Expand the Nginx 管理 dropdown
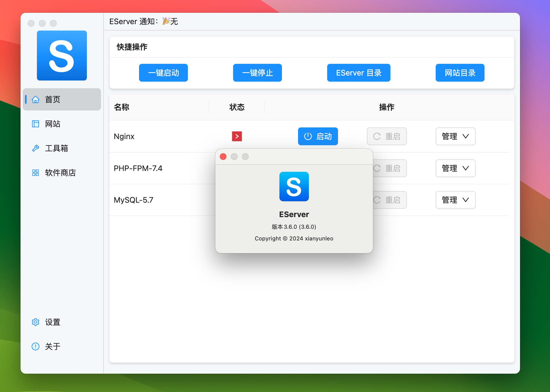This screenshot has width=550, height=392. (x=456, y=136)
